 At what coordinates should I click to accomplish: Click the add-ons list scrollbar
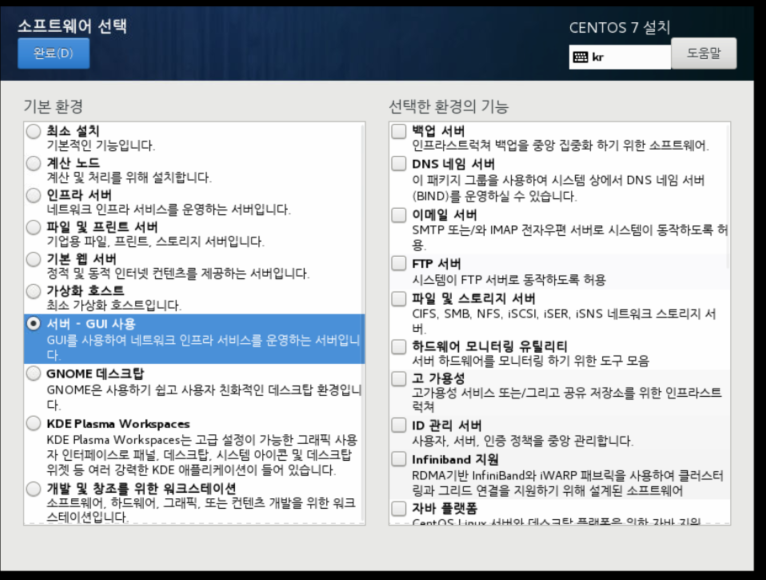[x=728, y=195]
